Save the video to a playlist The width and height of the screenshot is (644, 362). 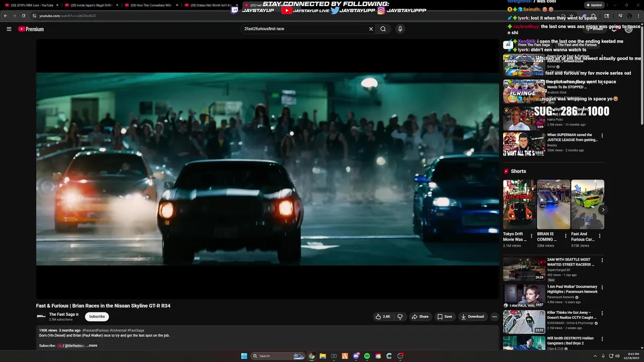pos(445,317)
